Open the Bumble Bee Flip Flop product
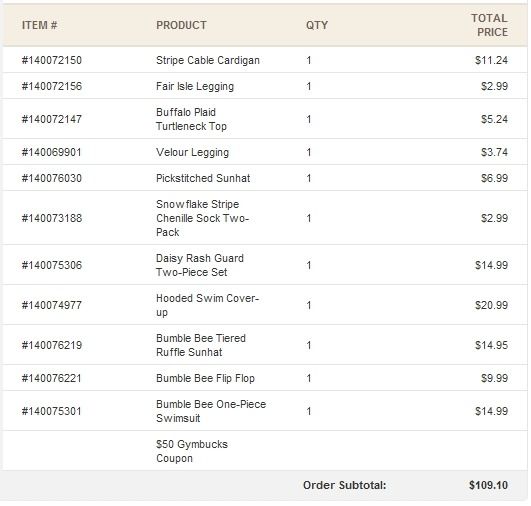 click(205, 378)
